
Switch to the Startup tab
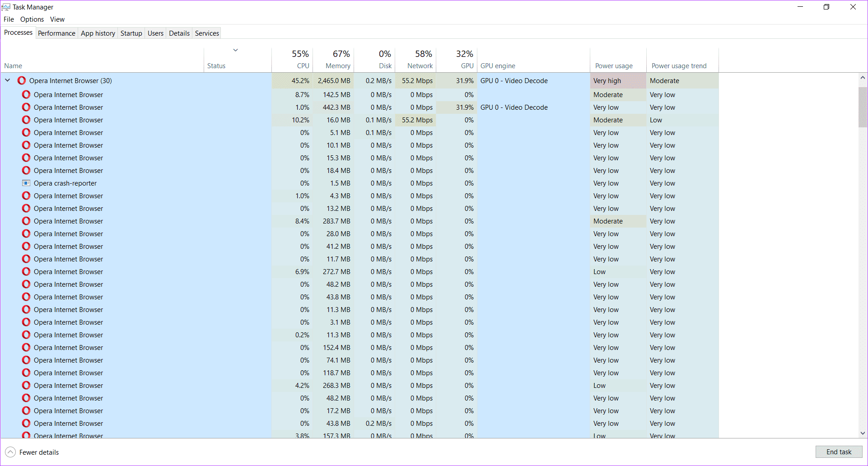pyautogui.click(x=131, y=33)
